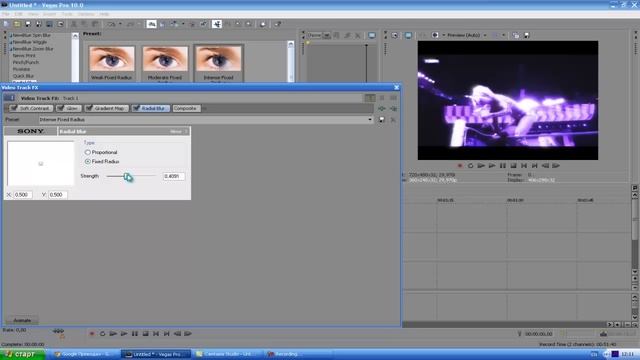640x360 pixels.
Task: Click Remove Selected Plug-In icon in FX chain
Action: 393,109
